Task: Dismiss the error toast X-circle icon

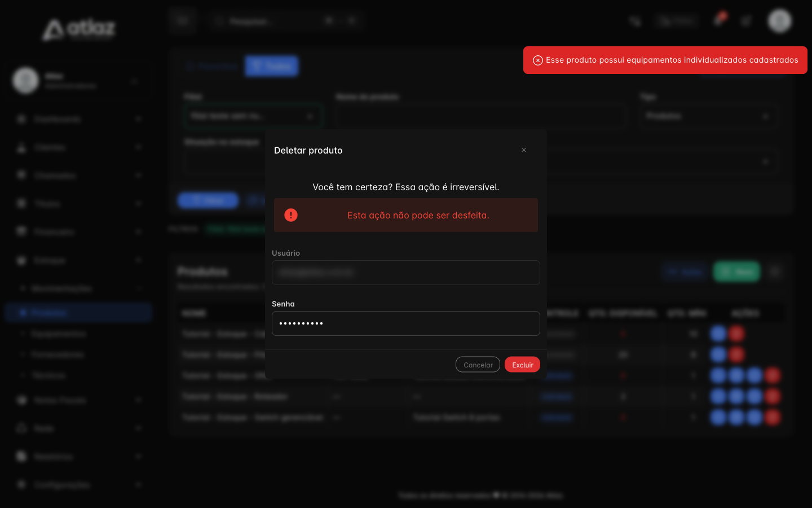Action: coord(538,60)
